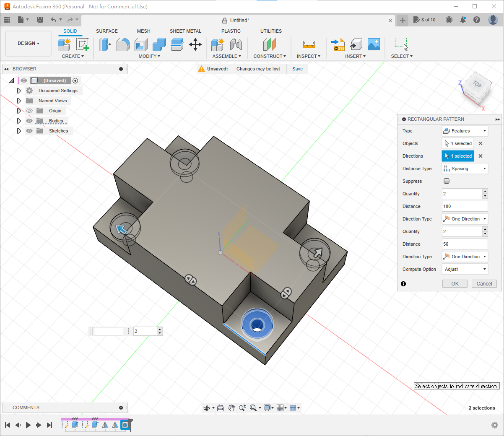
Task: Open the notifications bell icon
Action: tap(463, 20)
